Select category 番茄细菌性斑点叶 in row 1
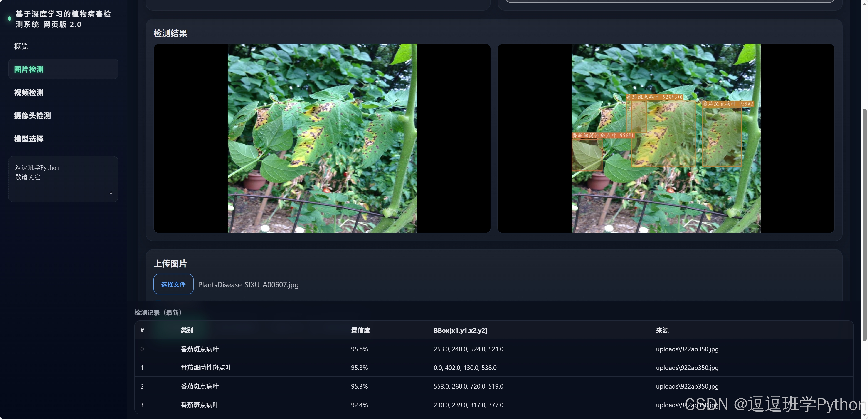868x419 pixels. click(x=206, y=367)
